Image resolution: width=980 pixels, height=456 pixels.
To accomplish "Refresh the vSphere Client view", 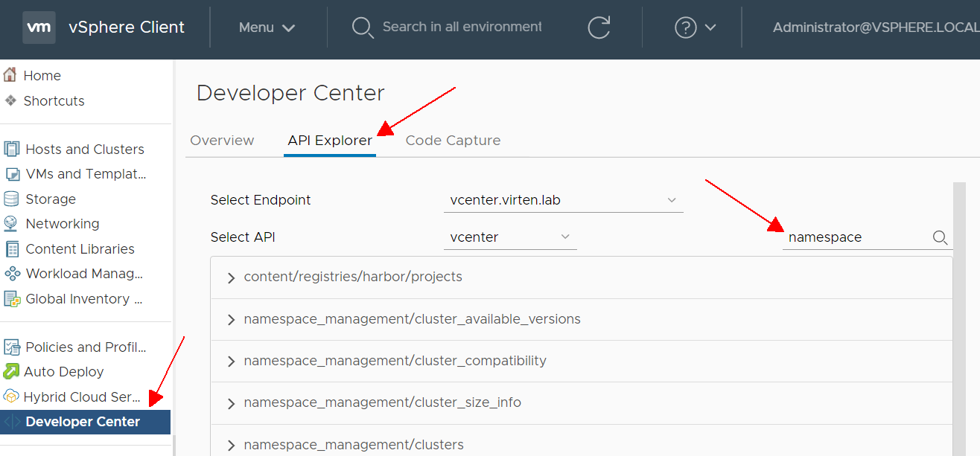I will pos(599,28).
